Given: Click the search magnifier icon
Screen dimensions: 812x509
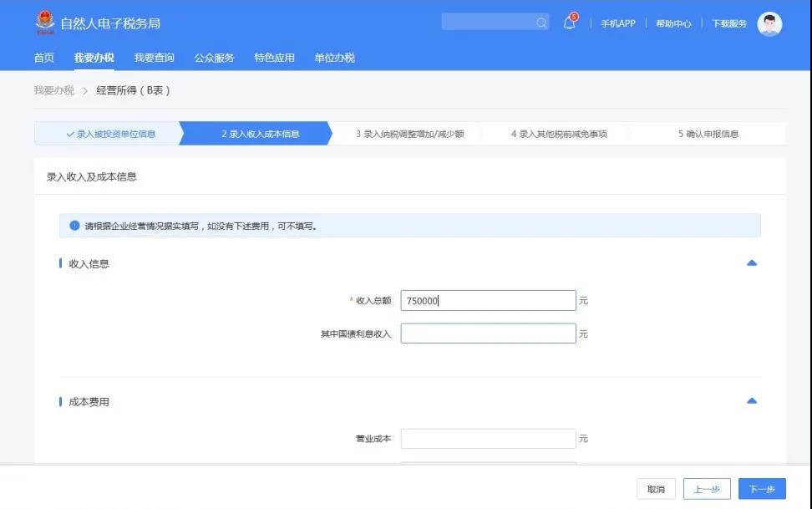Looking at the screenshot, I should [543, 21].
